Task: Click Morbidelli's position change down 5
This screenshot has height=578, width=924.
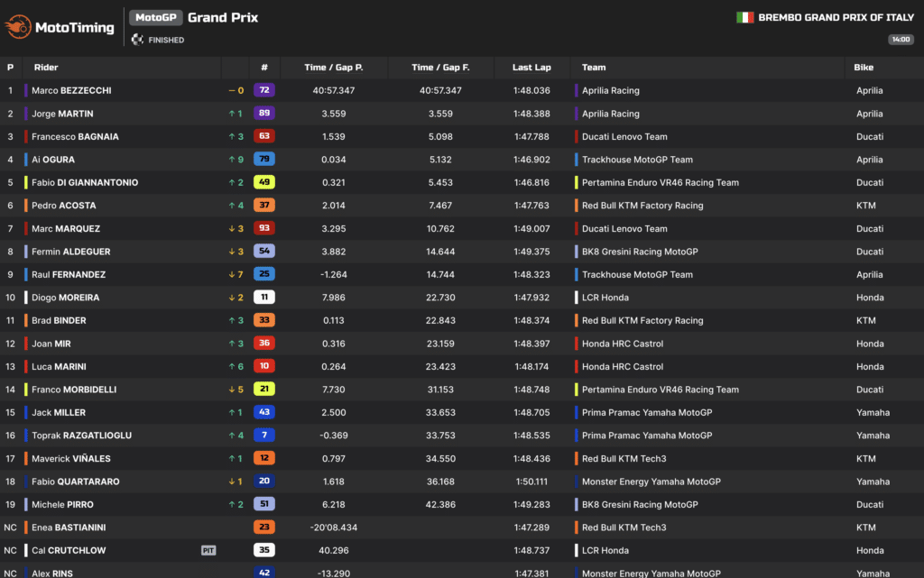Action: (x=236, y=390)
